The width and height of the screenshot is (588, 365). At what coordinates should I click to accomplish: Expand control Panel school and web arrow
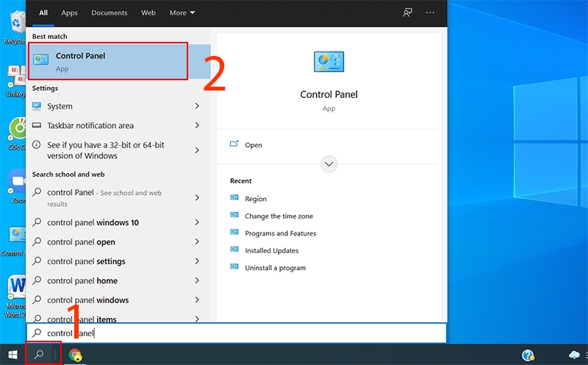197,197
